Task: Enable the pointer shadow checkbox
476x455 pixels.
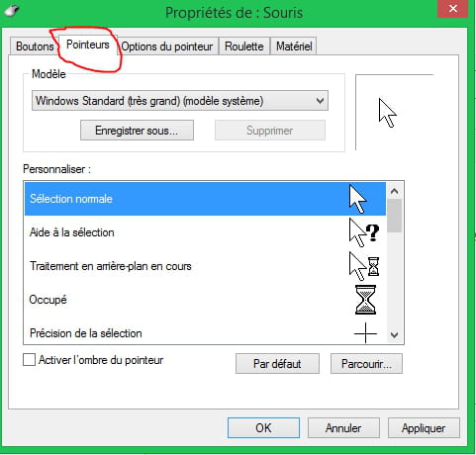Action: (29, 360)
